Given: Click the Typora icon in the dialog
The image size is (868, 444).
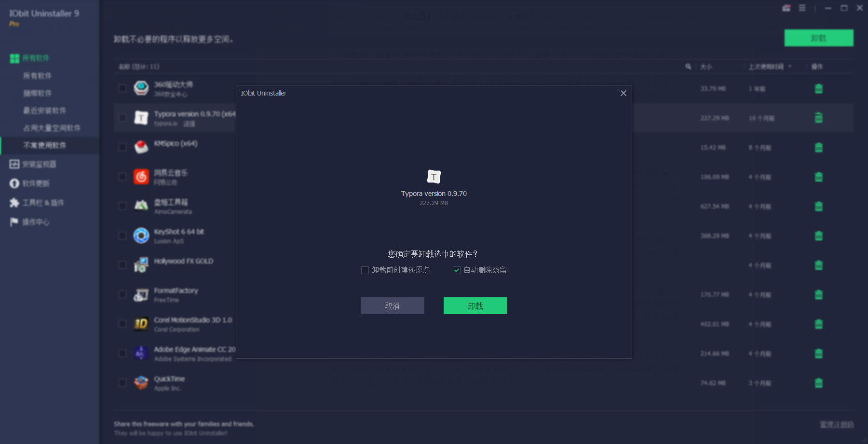Looking at the screenshot, I should [434, 177].
